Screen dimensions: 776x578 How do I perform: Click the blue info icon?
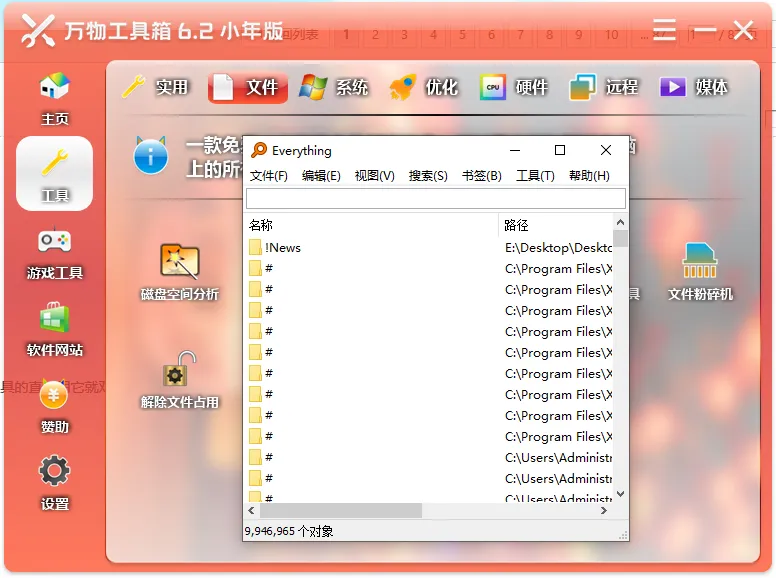[150, 156]
